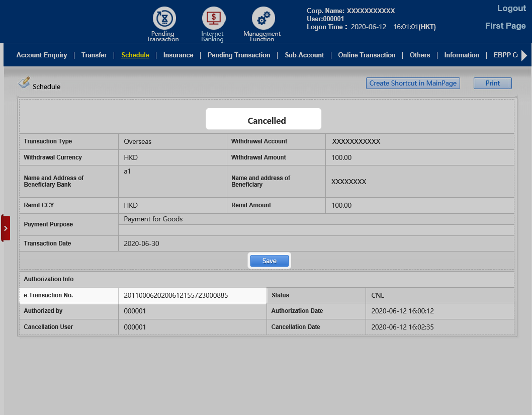Open the Sub-Account menu
This screenshot has height=415, width=532.
pyautogui.click(x=304, y=55)
